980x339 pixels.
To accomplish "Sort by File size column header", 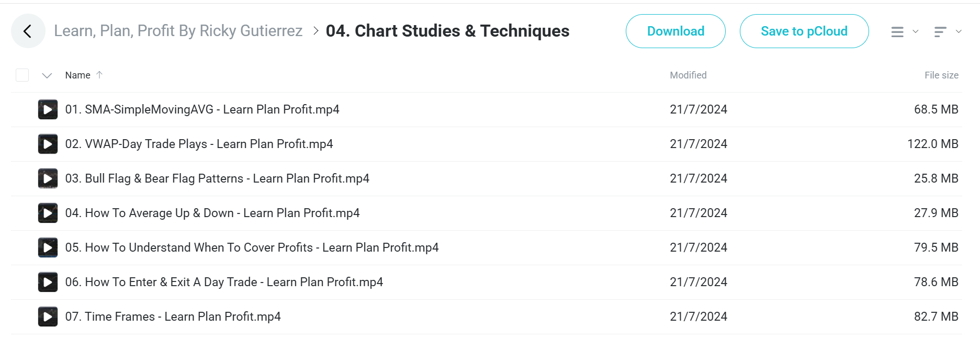I will click(x=941, y=75).
